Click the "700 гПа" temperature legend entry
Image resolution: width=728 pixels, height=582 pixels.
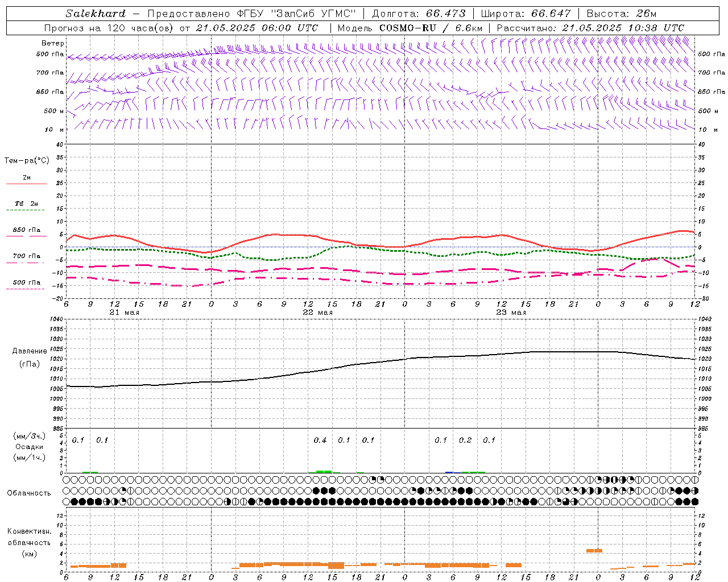[27, 256]
